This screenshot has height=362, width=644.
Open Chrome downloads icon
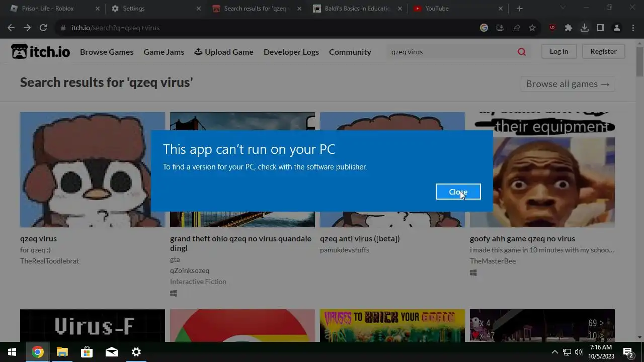585,28
